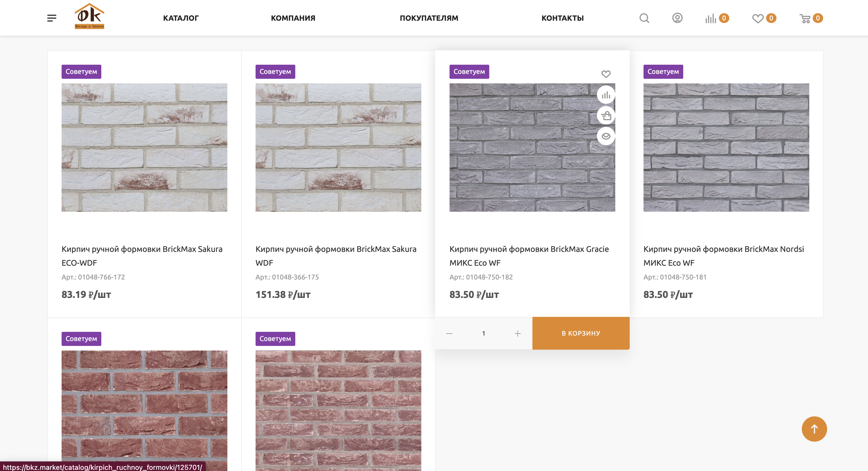This screenshot has width=868, height=471.
Task: Click the scroll-to-top arrow button
Action: click(x=814, y=429)
